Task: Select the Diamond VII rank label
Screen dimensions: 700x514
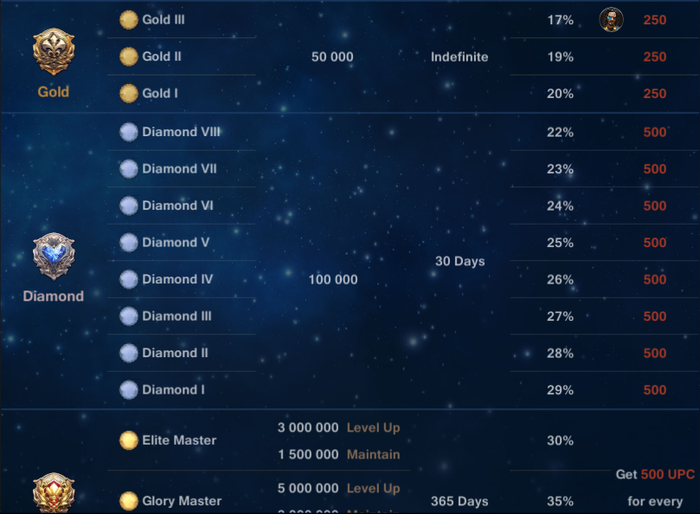Action: pos(179,168)
